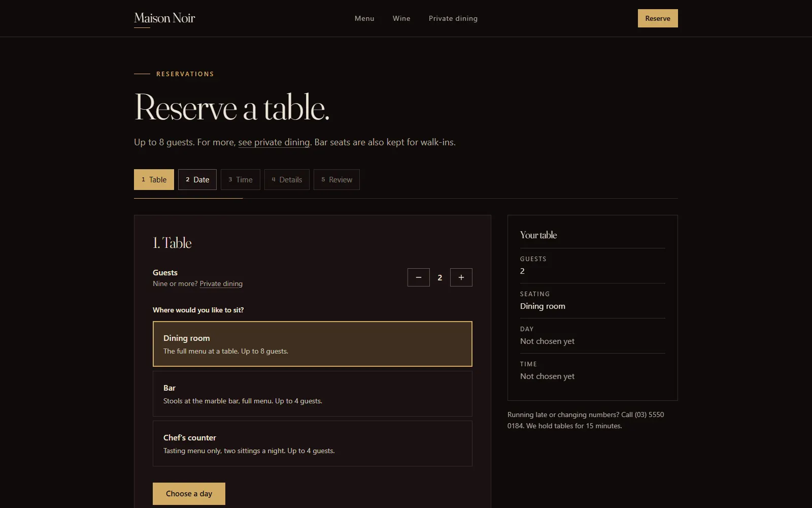812x508 pixels.
Task: Go to the Time step tab
Action: [x=241, y=179]
